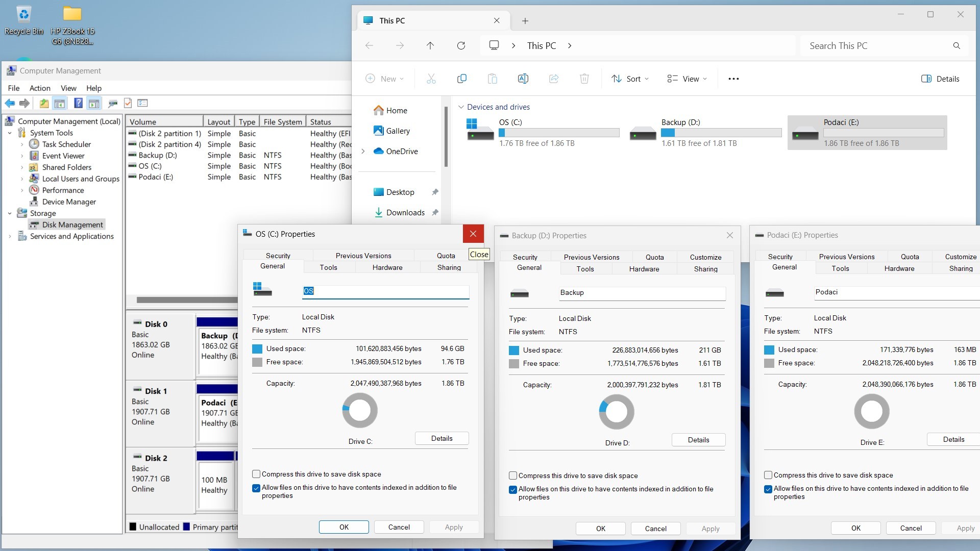Switch to Tools tab in OS (C:) Properties
980x551 pixels.
(329, 267)
